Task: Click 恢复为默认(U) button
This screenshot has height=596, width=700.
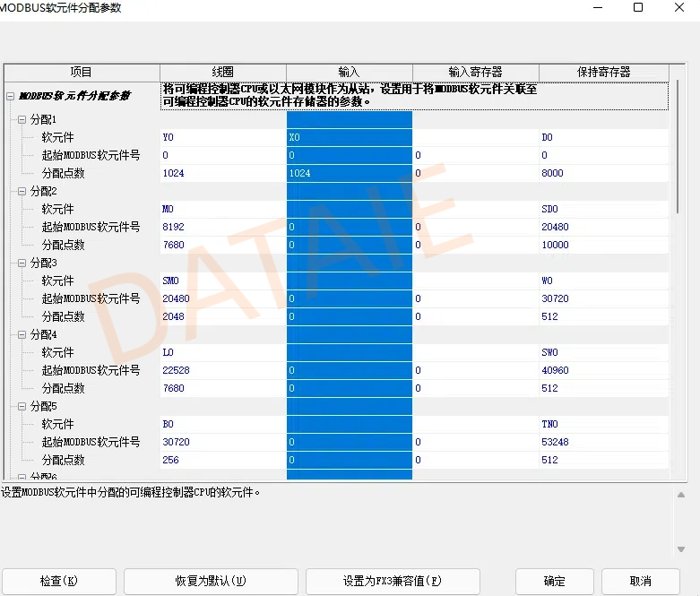Action: pyautogui.click(x=211, y=581)
